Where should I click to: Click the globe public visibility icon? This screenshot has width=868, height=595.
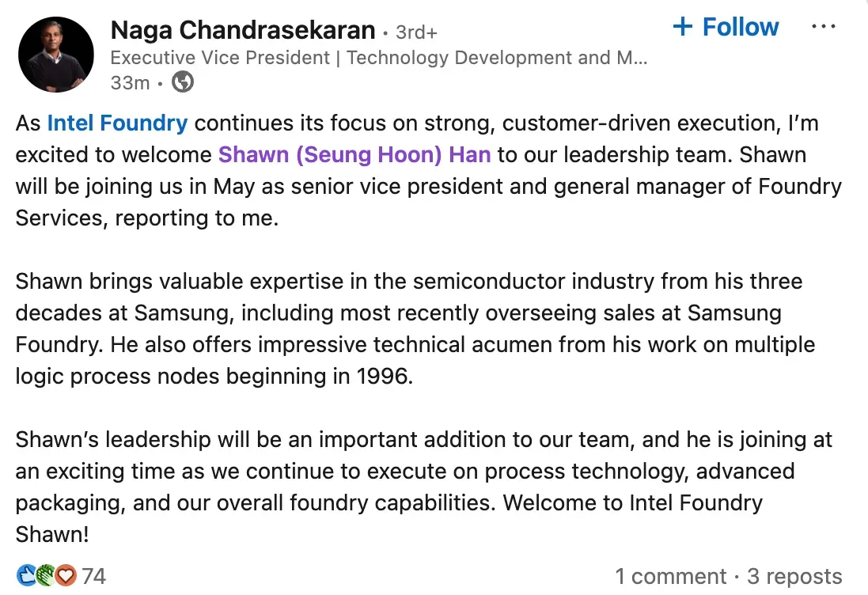point(183,82)
